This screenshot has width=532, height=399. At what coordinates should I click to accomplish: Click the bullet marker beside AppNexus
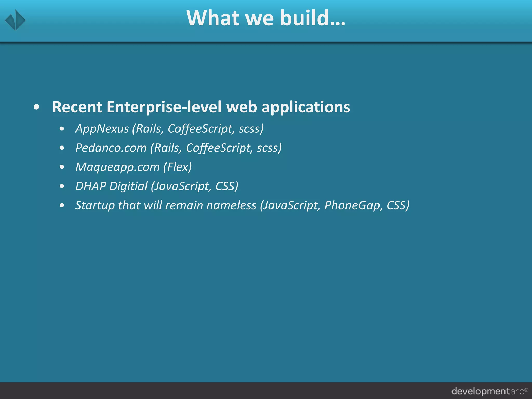(x=62, y=129)
